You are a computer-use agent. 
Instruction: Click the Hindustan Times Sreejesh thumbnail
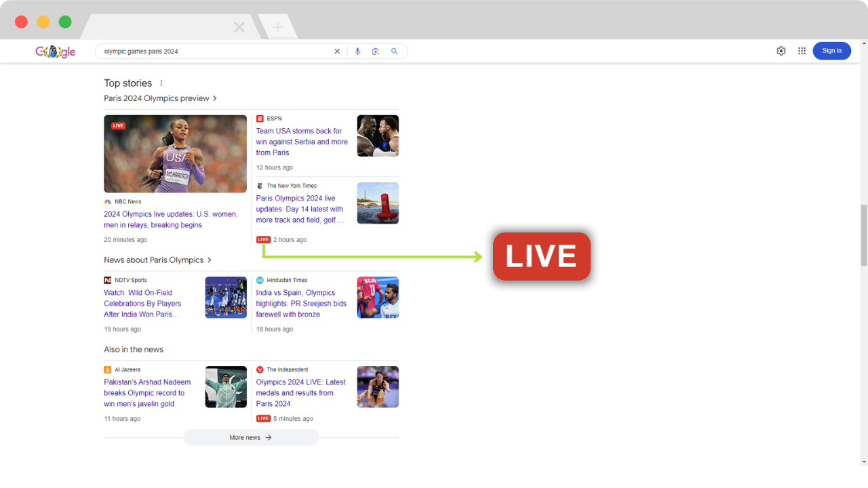point(378,298)
